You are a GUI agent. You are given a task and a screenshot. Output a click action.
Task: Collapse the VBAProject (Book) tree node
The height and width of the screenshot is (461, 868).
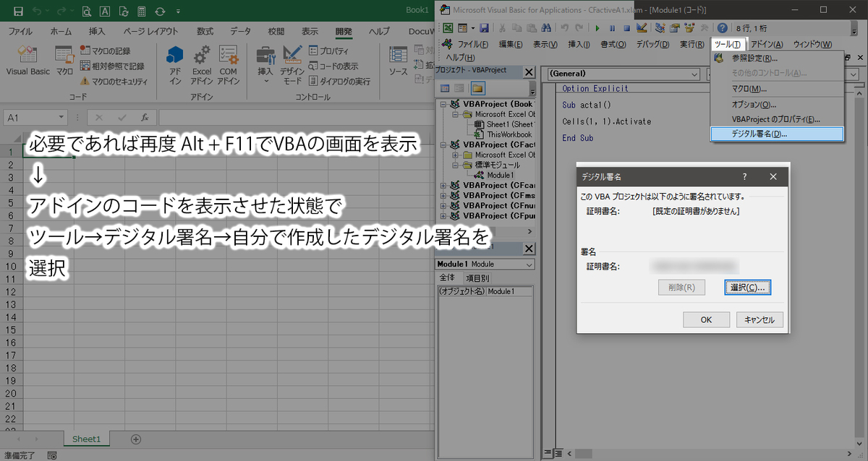pyautogui.click(x=443, y=104)
